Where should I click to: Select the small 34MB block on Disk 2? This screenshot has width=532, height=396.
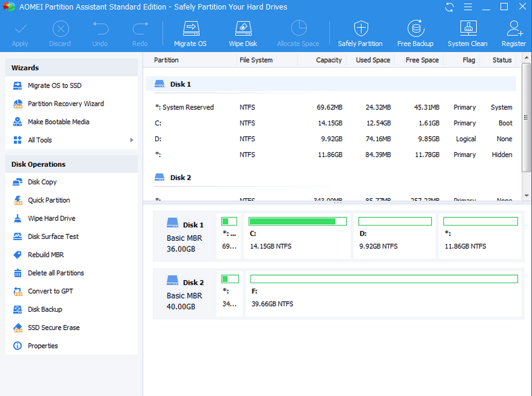[x=230, y=294]
